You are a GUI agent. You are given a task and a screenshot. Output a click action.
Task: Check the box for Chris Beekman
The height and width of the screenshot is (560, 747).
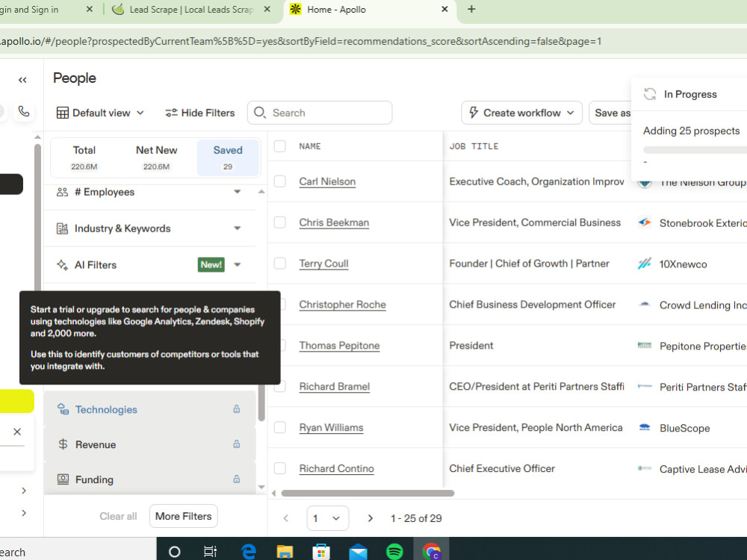pos(280,223)
